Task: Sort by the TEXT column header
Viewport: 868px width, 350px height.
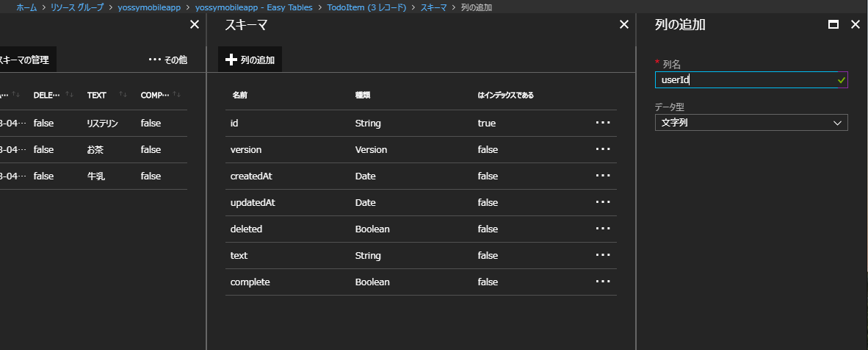Action: 97,95
